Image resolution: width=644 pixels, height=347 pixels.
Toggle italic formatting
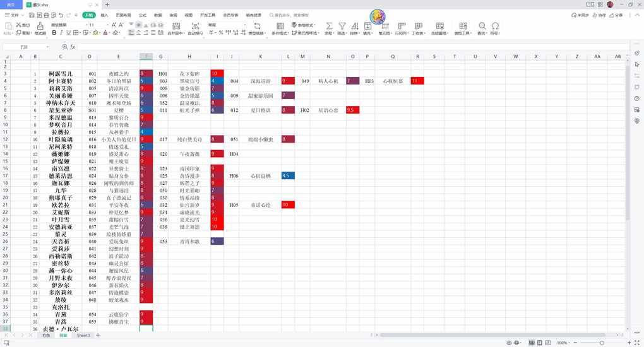tap(61, 32)
